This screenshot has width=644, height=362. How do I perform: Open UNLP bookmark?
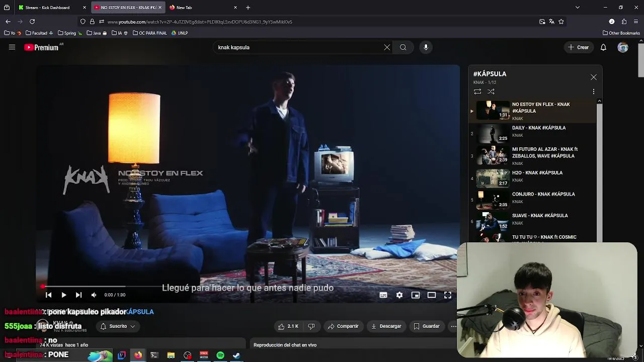coord(180,33)
